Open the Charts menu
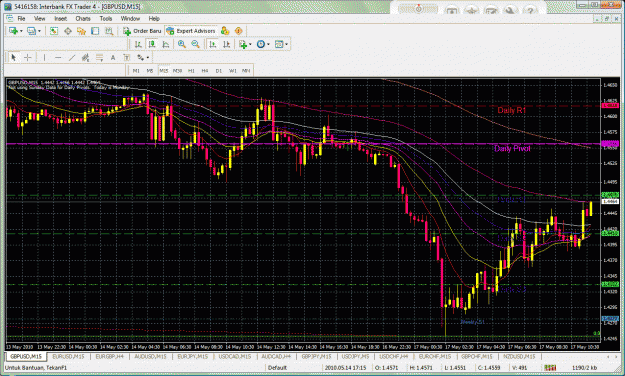Image resolution: width=625 pixels, height=376 pixels. coord(83,18)
